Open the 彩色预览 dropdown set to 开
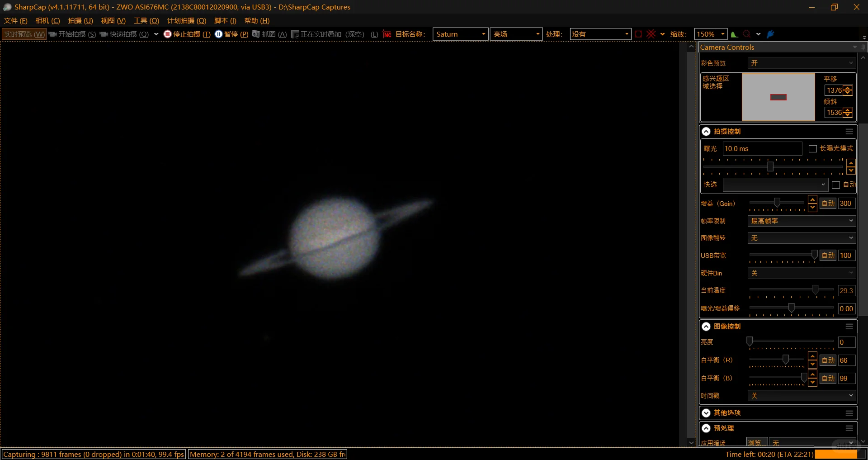 802,63
